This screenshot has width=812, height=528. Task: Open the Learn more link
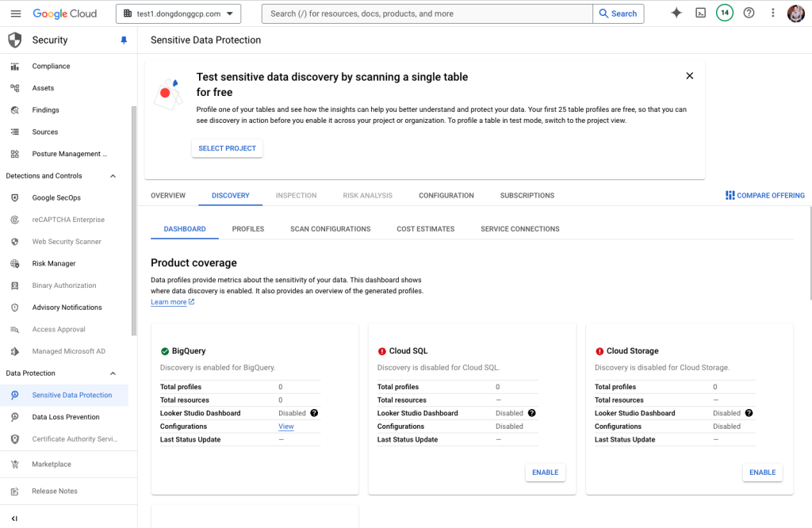172,302
